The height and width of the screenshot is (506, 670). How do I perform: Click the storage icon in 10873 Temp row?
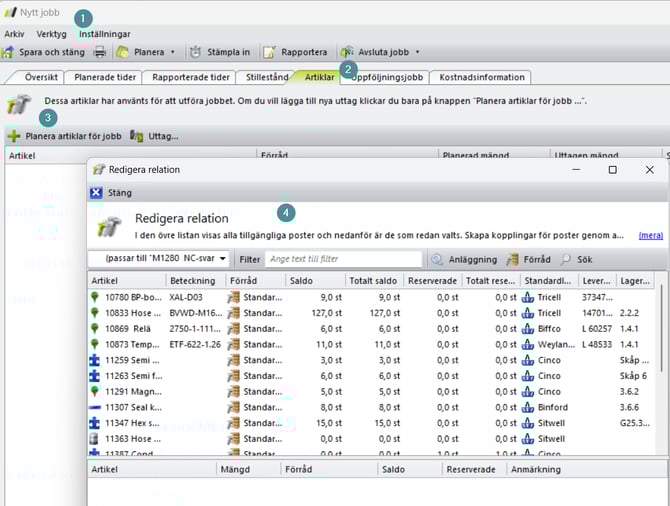(x=233, y=344)
